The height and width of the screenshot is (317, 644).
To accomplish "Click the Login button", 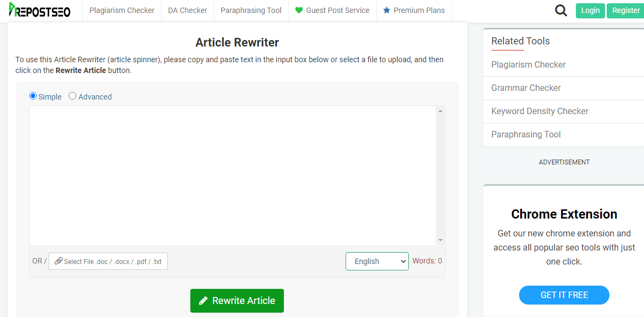I will (590, 10).
